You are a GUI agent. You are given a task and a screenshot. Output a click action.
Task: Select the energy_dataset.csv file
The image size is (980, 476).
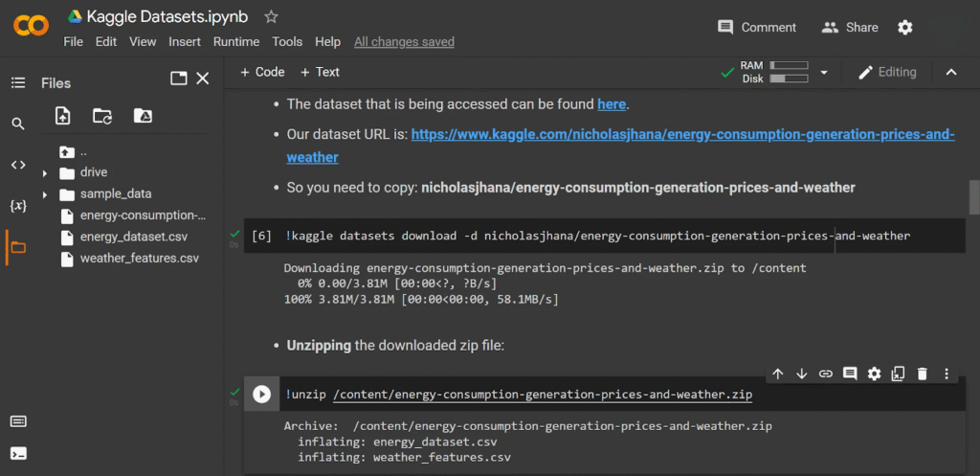134,238
